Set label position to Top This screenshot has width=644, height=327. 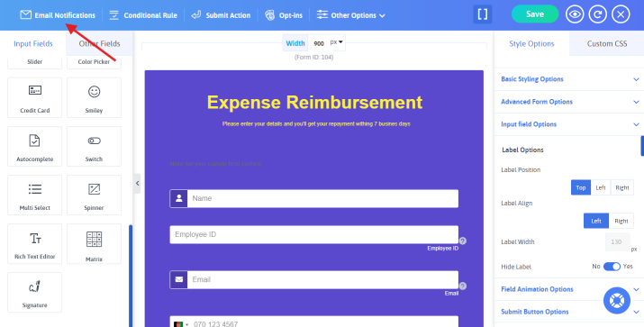[x=581, y=187]
